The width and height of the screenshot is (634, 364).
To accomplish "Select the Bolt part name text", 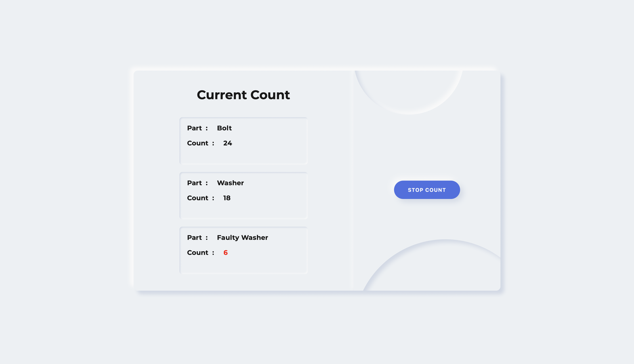I will point(224,128).
